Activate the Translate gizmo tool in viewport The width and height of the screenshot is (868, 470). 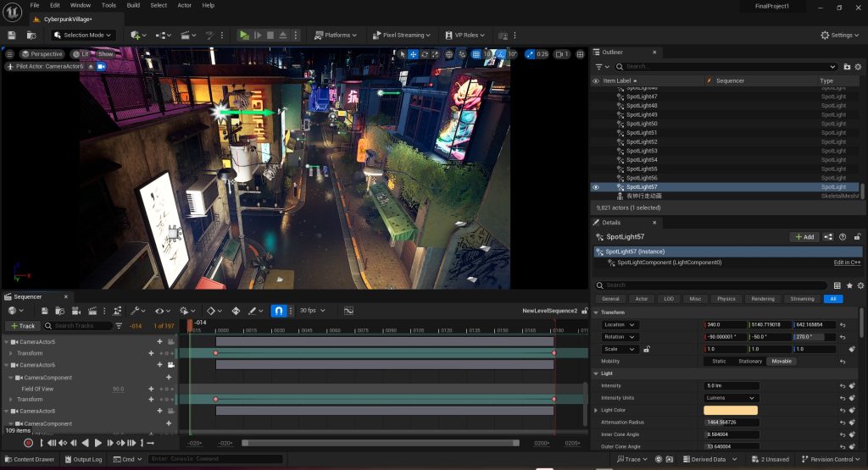tap(414, 54)
